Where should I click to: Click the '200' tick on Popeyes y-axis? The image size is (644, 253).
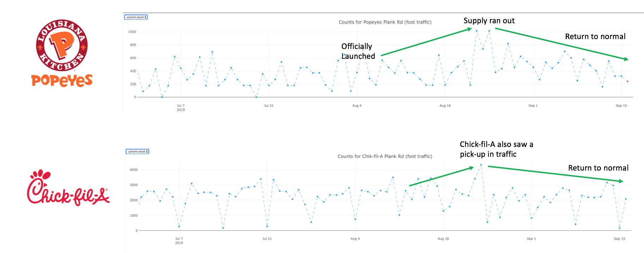pyautogui.click(x=133, y=84)
